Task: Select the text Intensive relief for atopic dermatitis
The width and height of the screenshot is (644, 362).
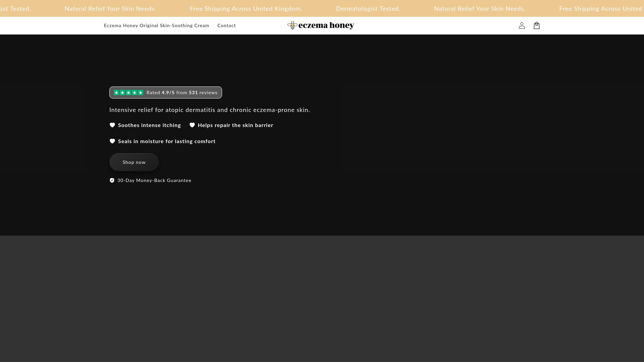Action: click(x=162, y=110)
